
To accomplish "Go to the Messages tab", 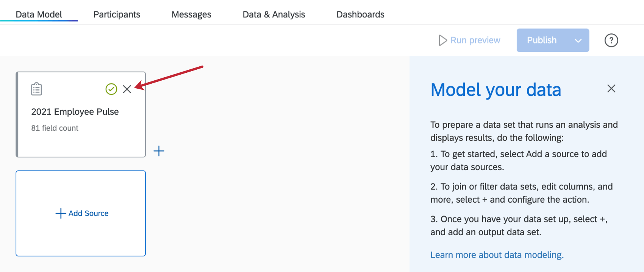I will (x=191, y=14).
